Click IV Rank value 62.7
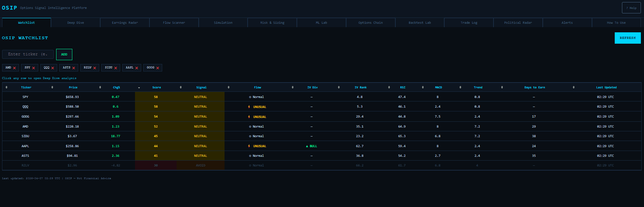 point(360,146)
